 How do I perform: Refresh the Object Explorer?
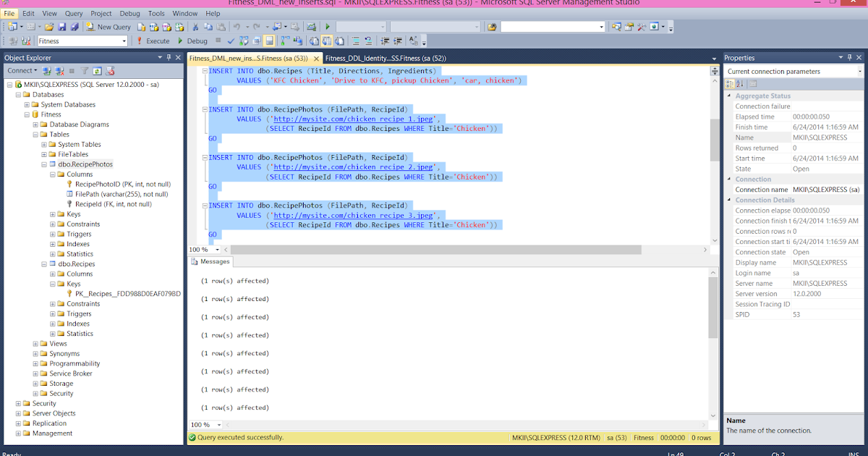pyautogui.click(x=96, y=70)
